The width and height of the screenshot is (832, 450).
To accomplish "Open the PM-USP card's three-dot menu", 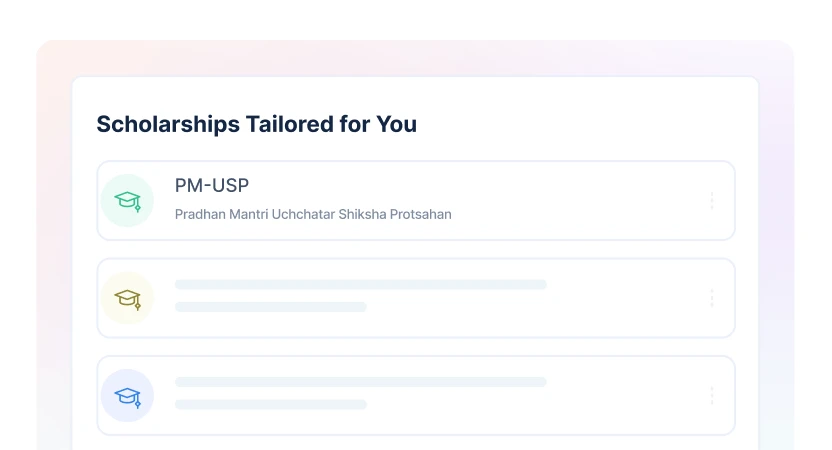I will (711, 201).
